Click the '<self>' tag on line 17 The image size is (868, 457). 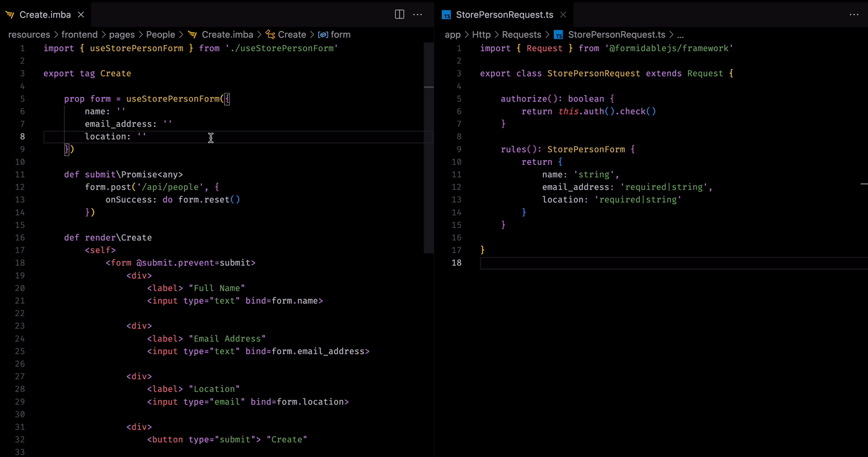pos(100,250)
